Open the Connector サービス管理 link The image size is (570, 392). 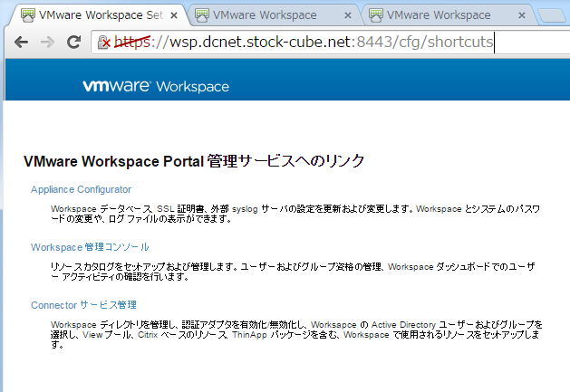83,304
